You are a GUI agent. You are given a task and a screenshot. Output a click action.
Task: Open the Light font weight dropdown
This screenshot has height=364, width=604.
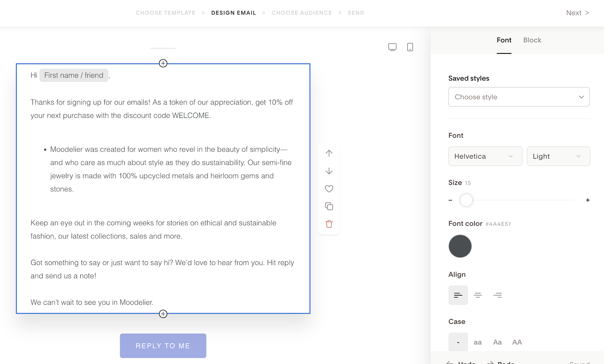point(558,156)
